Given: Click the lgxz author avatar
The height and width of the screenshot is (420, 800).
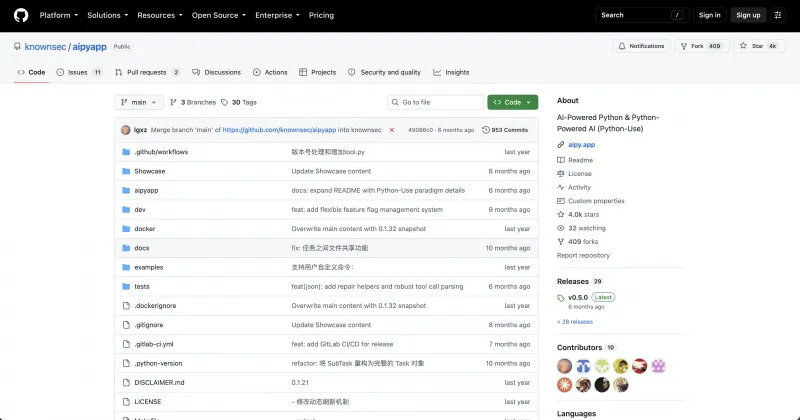Looking at the screenshot, I should 126,130.
